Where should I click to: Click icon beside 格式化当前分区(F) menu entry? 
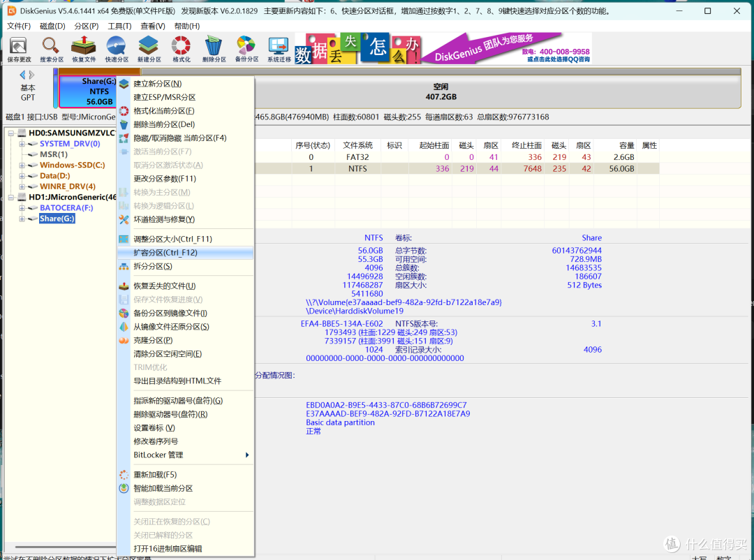124,110
